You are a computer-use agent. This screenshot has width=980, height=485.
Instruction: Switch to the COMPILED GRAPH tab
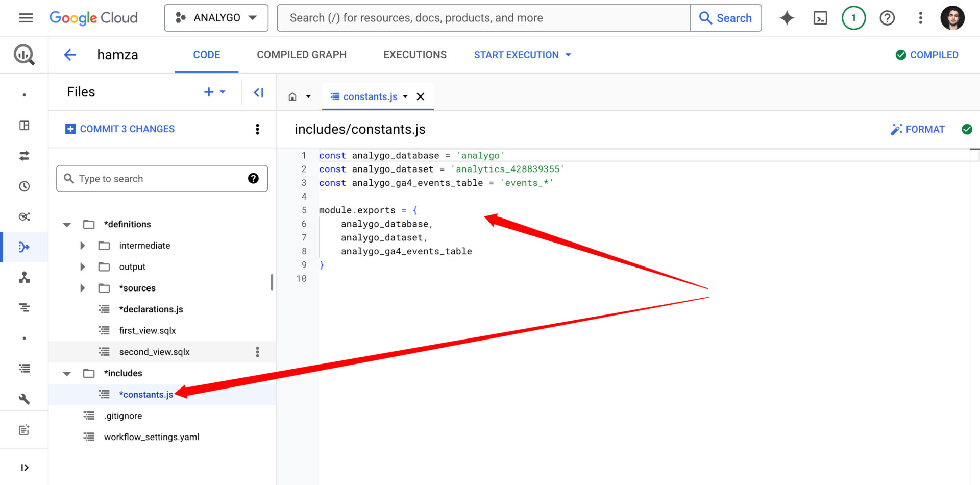pos(302,55)
